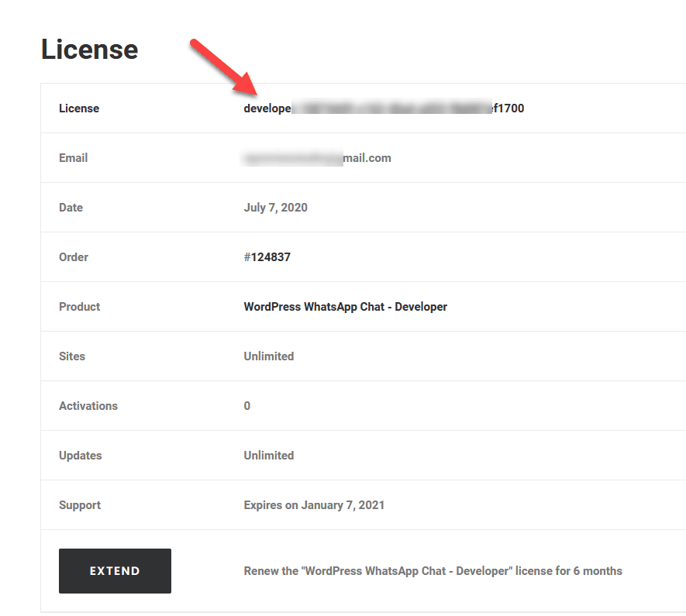The image size is (686, 616).
Task: Click the 'Support' row label
Action: 79,504
